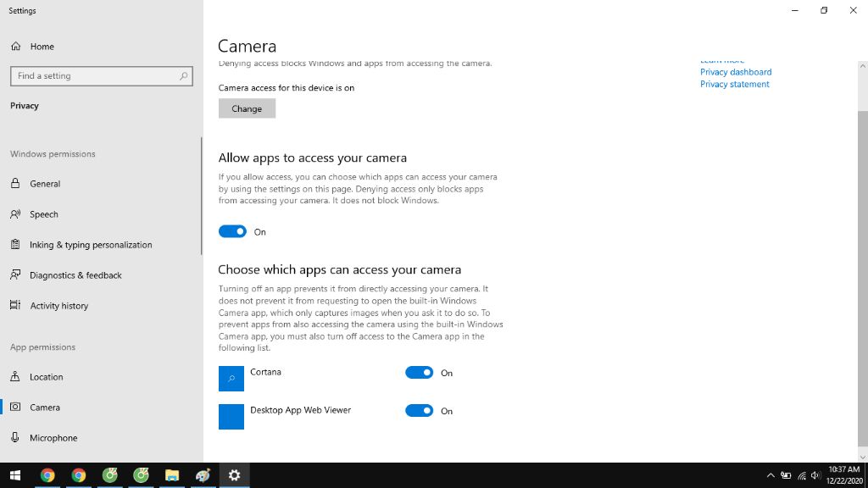This screenshot has width=868, height=488.
Task: Open General privacy settings lock icon
Action: click(15, 183)
